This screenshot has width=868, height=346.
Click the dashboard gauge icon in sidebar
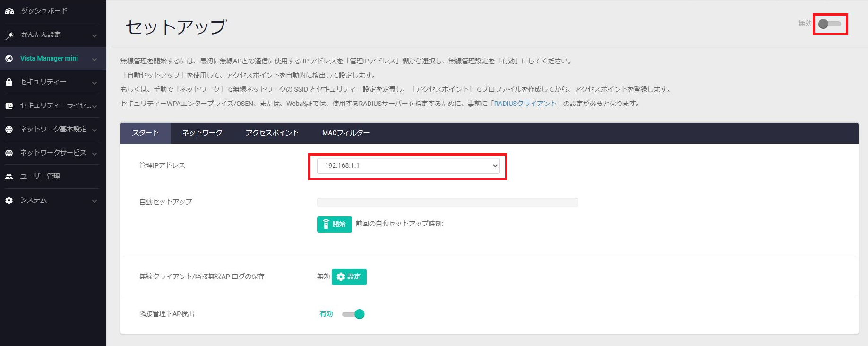(9, 11)
